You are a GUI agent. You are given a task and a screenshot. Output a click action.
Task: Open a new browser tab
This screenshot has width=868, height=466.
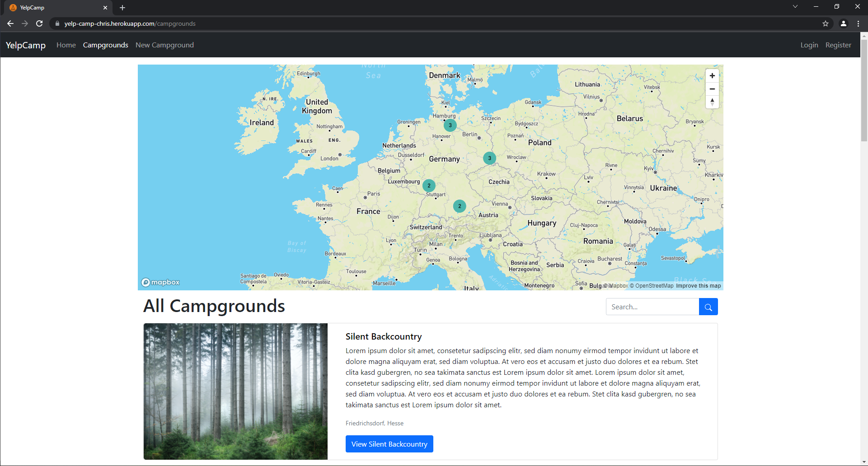[122, 7]
